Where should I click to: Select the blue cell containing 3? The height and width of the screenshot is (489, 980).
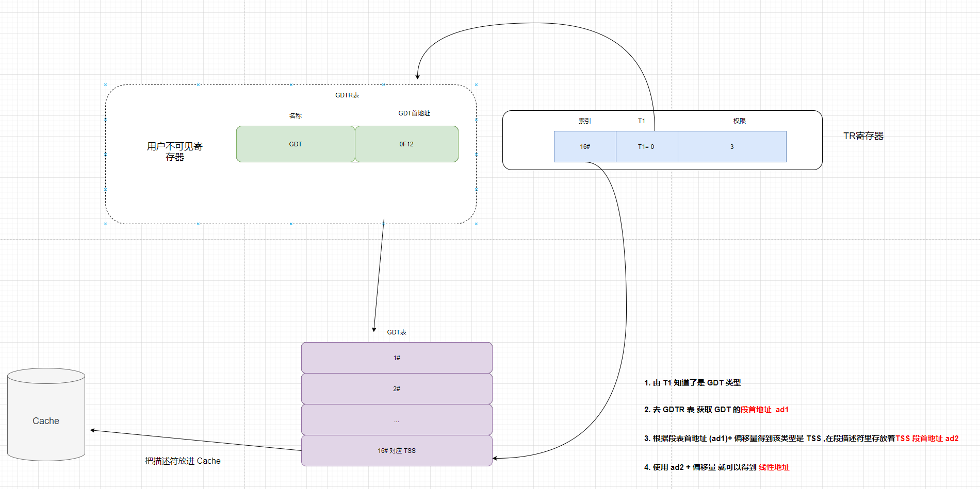pos(732,147)
